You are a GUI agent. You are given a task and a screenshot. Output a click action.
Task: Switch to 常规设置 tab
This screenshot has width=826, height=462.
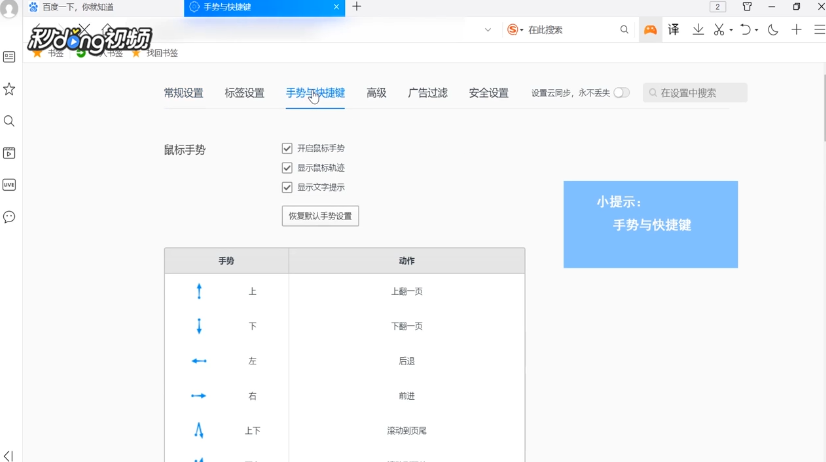coord(183,93)
